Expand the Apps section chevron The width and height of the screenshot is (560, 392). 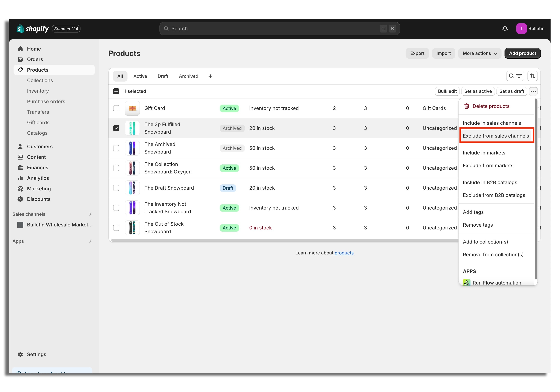90,241
